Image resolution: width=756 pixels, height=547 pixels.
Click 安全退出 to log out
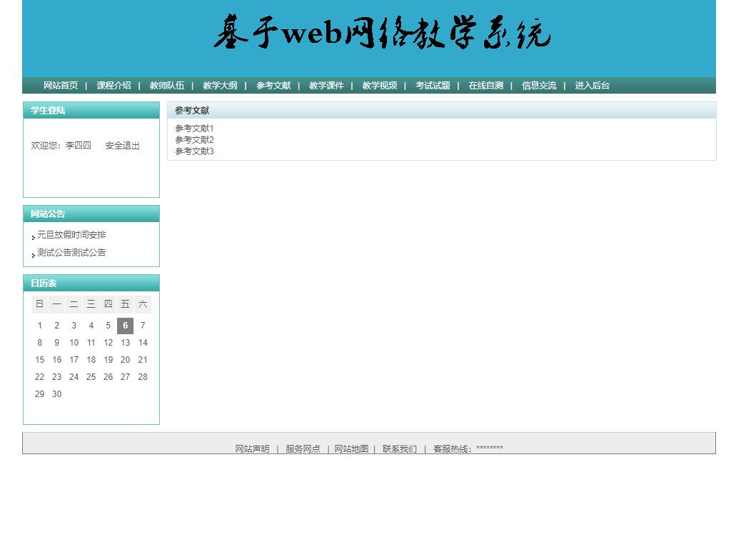tap(121, 145)
